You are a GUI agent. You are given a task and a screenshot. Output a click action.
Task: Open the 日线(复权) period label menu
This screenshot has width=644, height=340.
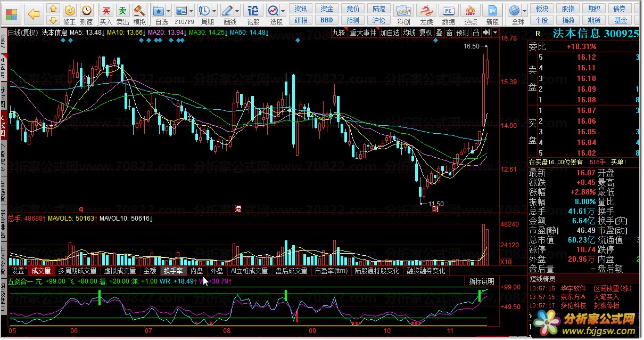tap(23, 33)
